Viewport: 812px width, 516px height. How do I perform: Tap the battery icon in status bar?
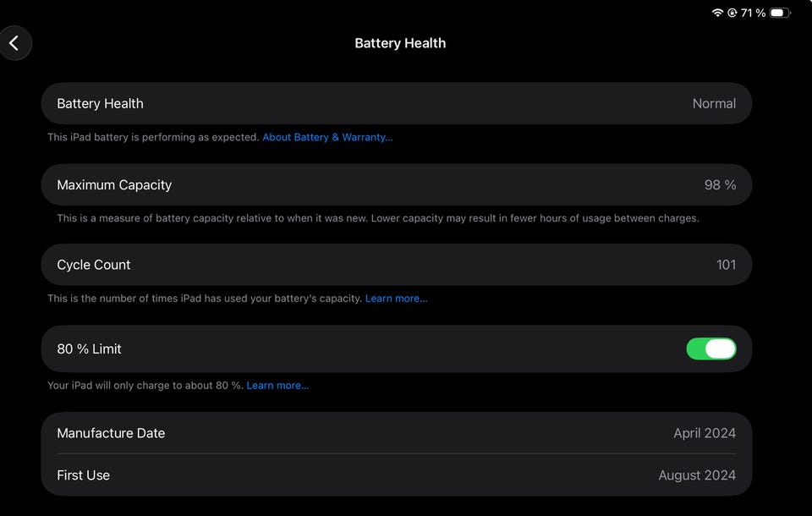[780, 13]
